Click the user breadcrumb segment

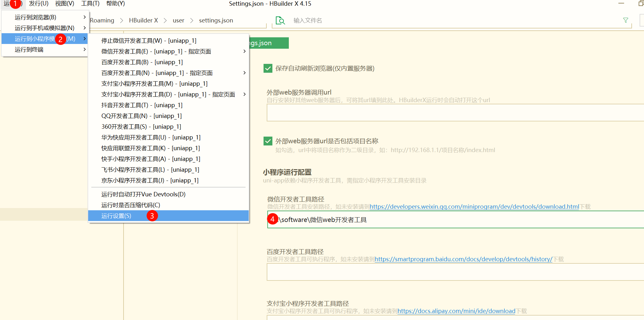pos(179,20)
